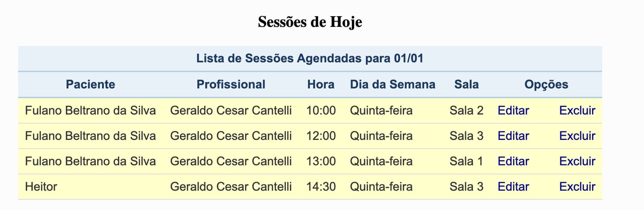Click the Sala column header
Screen dimensions: 644x210
point(466,84)
